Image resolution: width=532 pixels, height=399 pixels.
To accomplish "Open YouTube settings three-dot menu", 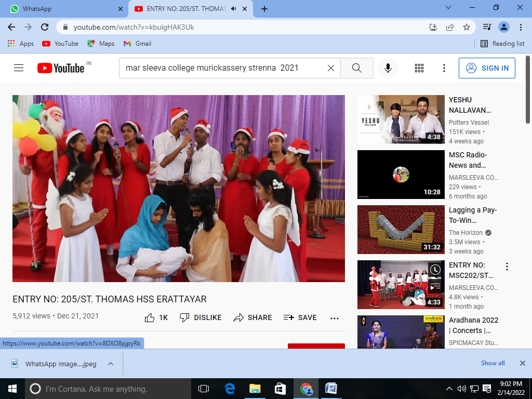I will [x=444, y=68].
